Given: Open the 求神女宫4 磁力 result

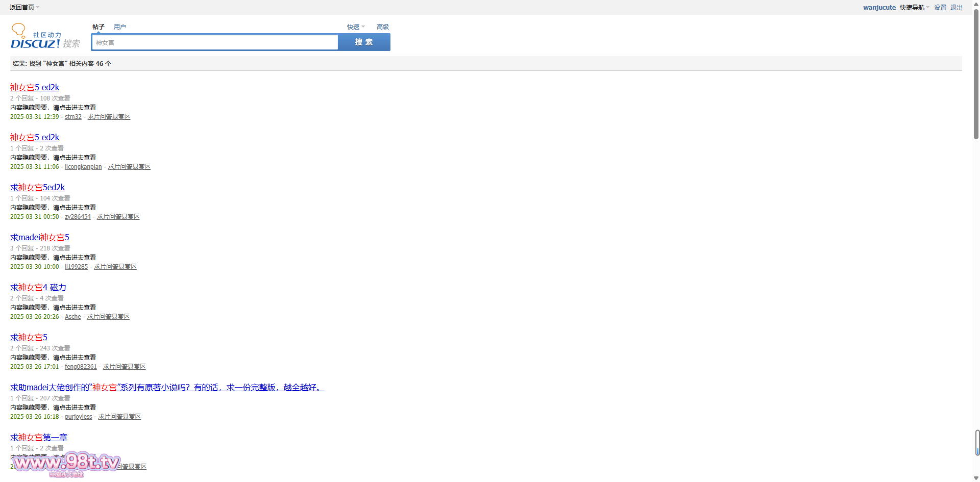Looking at the screenshot, I should click(38, 288).
